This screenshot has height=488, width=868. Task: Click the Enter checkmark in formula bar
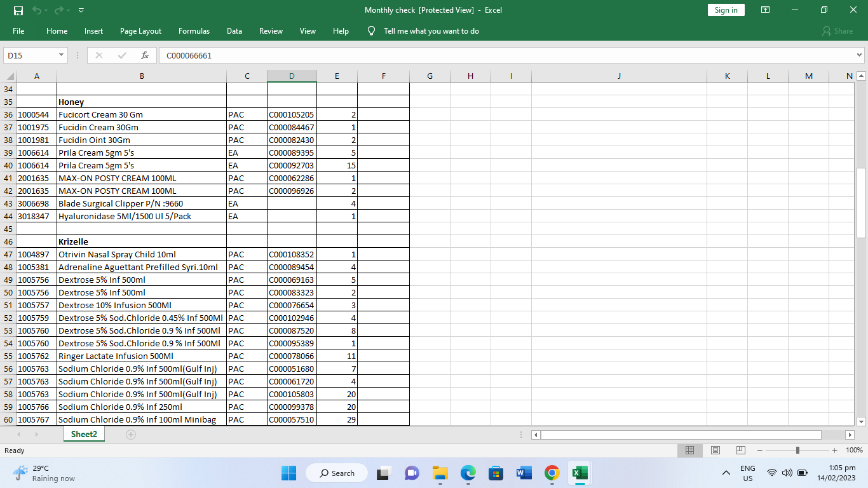pos(122,55)
